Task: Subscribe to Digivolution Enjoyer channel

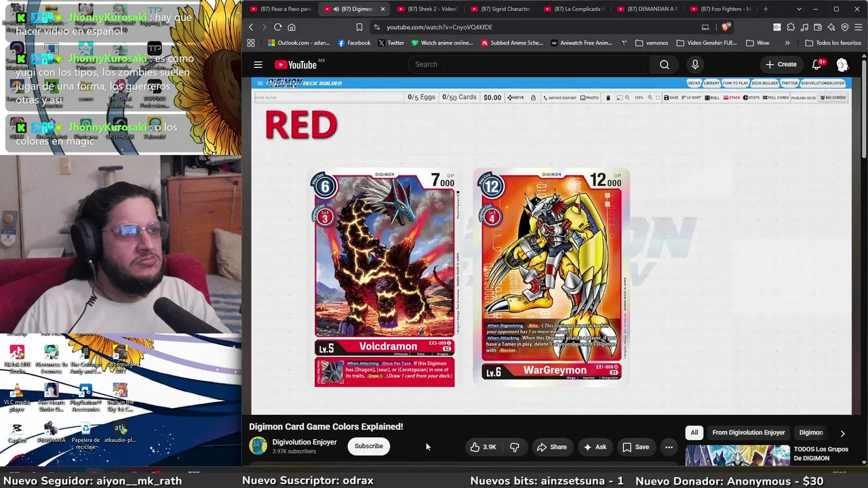Action: point(369,446)
